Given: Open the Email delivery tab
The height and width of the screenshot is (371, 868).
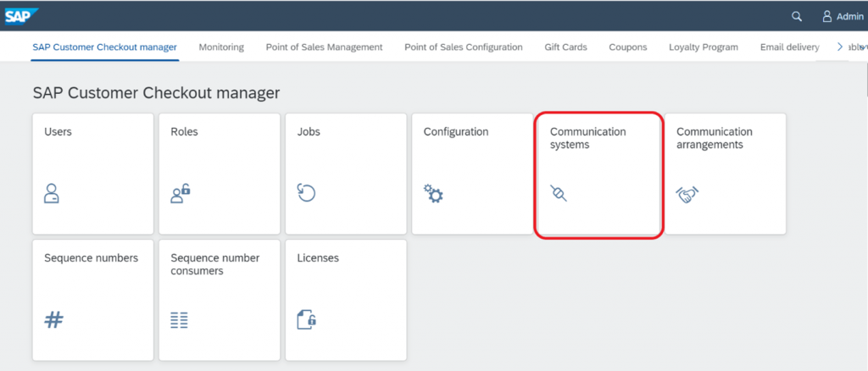Looking at the screenshot, I should click(789, 47).
